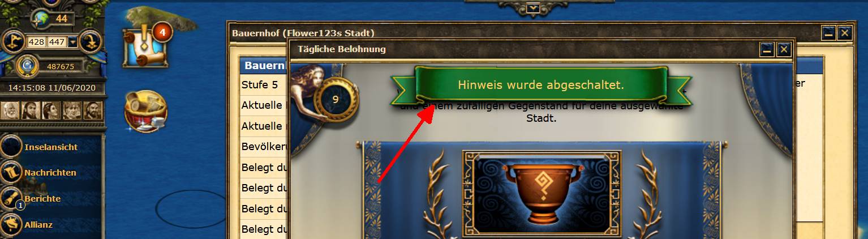The width and height of the screenshot is (868, 239).
Task: Open Allianz in the side menu
Action: (x=38, y=224)
